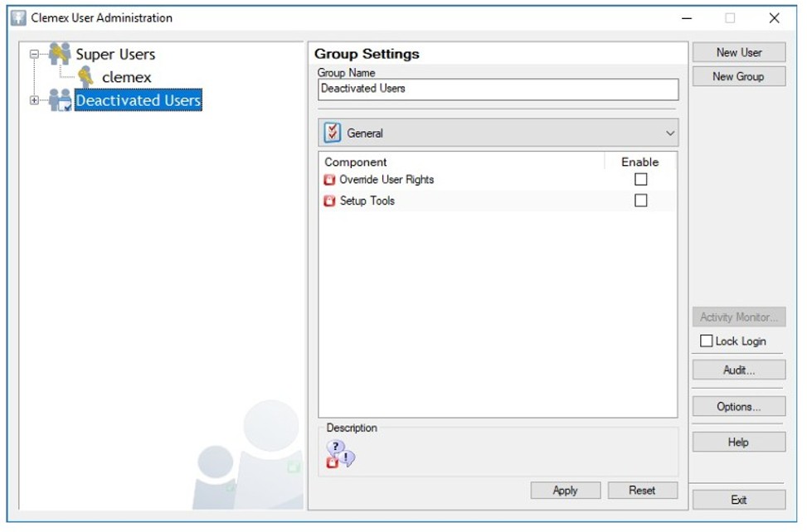Select the Super Users group
807x532 pixels.
coord(115,54)
